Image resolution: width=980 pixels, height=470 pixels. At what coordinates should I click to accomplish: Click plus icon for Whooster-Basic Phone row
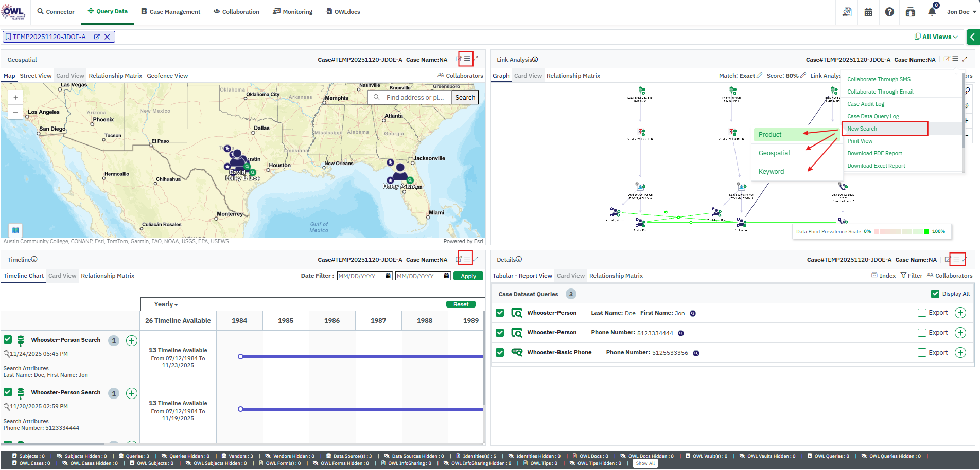click(x=960, y=353)
